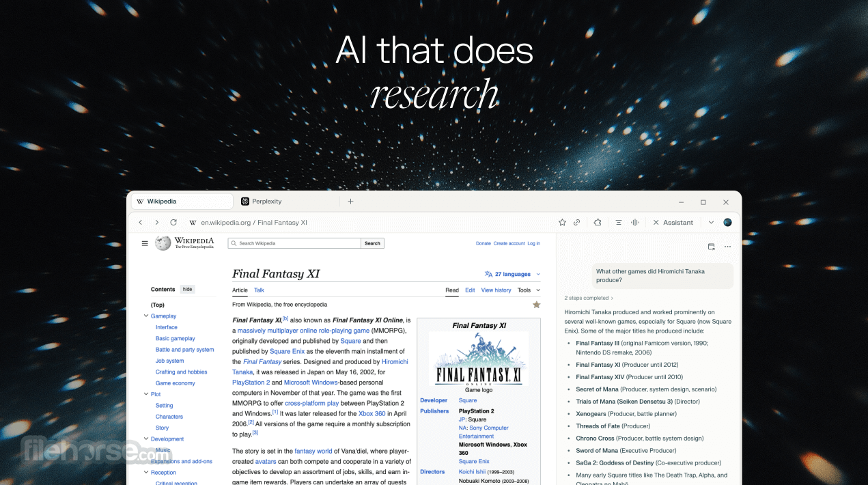Jump to Basic gameplay in contents
Screen dimensions: 868x485
coord(176,339)
